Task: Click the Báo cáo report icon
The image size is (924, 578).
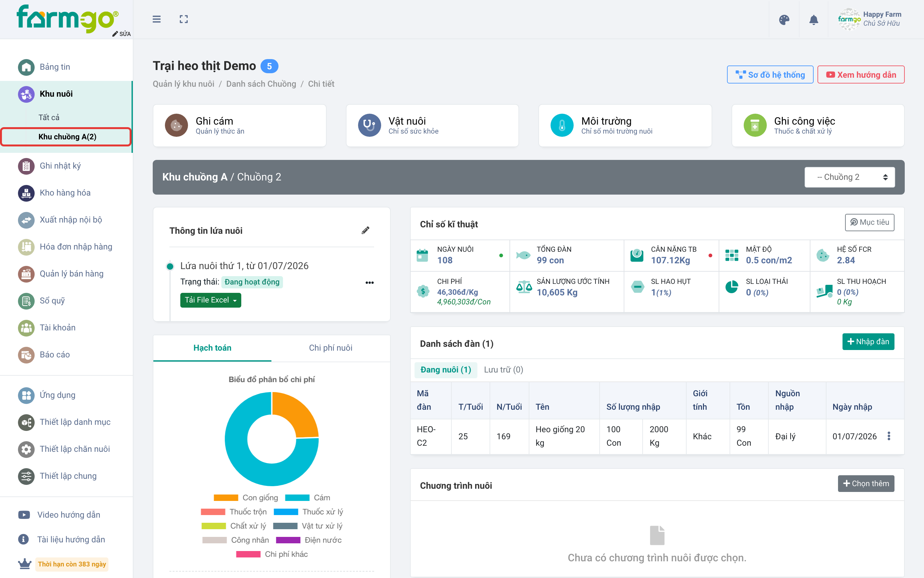Action: click(26, 355)
